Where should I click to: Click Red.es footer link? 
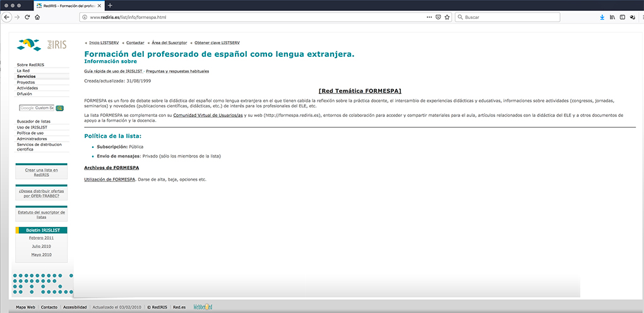pyautogui.click(x=179, y=307)
